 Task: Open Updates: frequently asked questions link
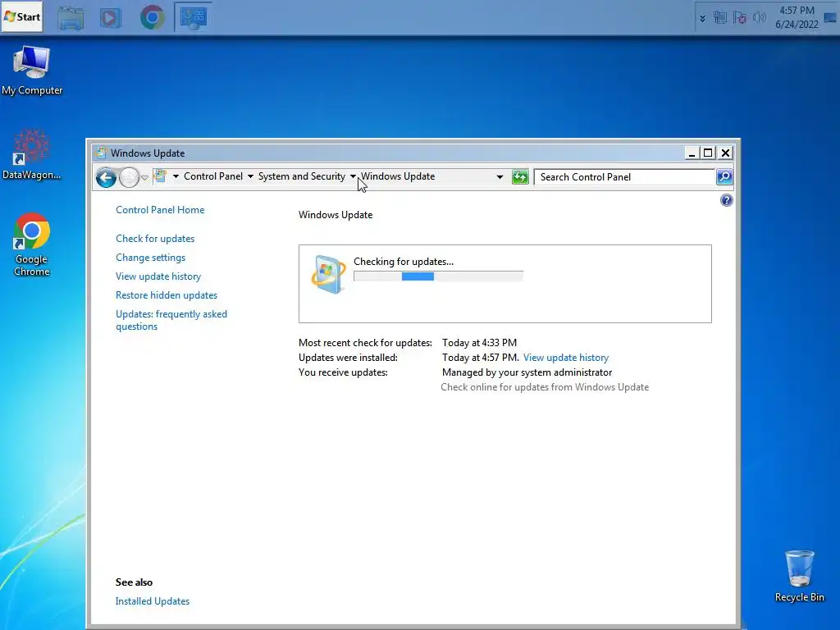171,321
